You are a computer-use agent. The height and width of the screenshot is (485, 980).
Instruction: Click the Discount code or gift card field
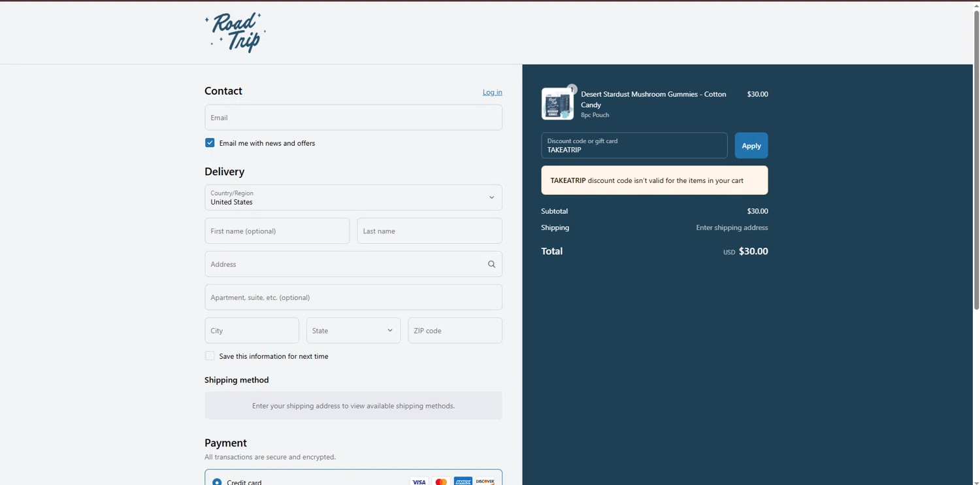coord(634,146)
